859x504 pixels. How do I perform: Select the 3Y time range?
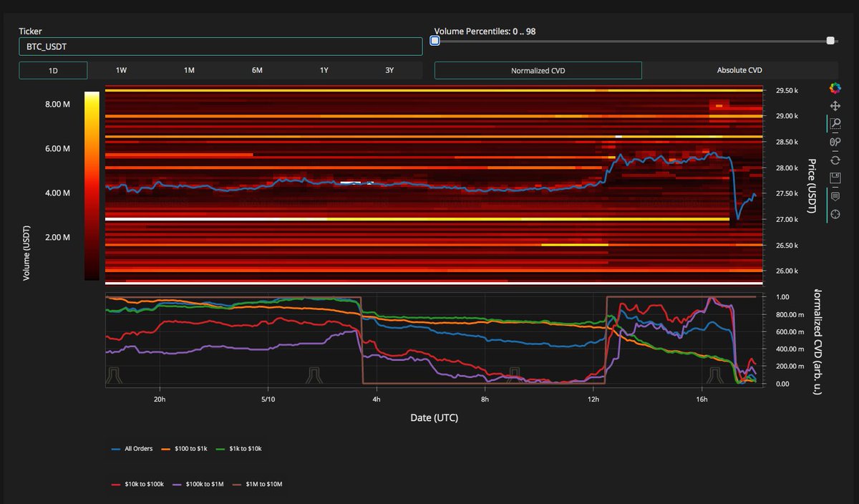(x=389, y=70)
